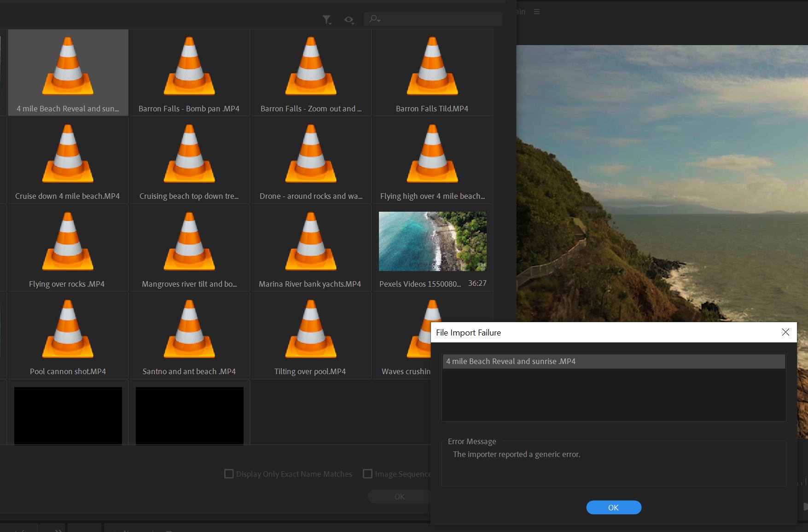Select Marina River bank yachts.MP4

(311, 248)
